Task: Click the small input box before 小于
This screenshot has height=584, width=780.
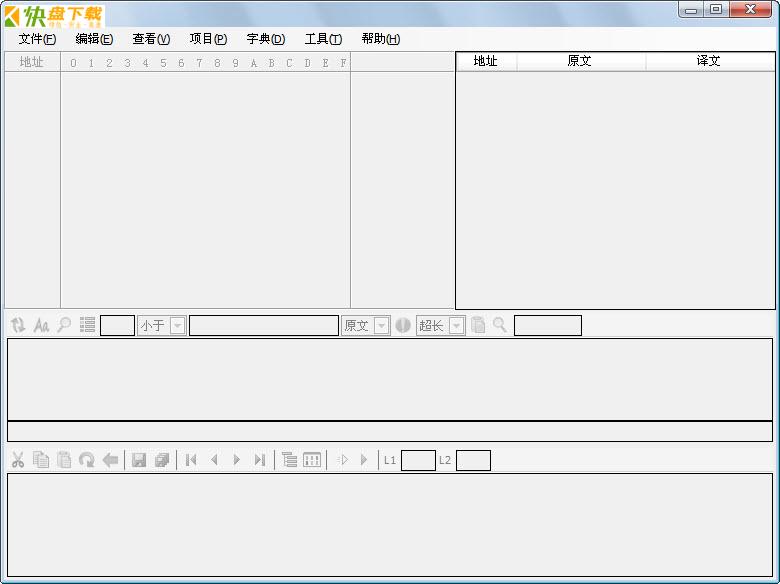Action: point(117,325)
